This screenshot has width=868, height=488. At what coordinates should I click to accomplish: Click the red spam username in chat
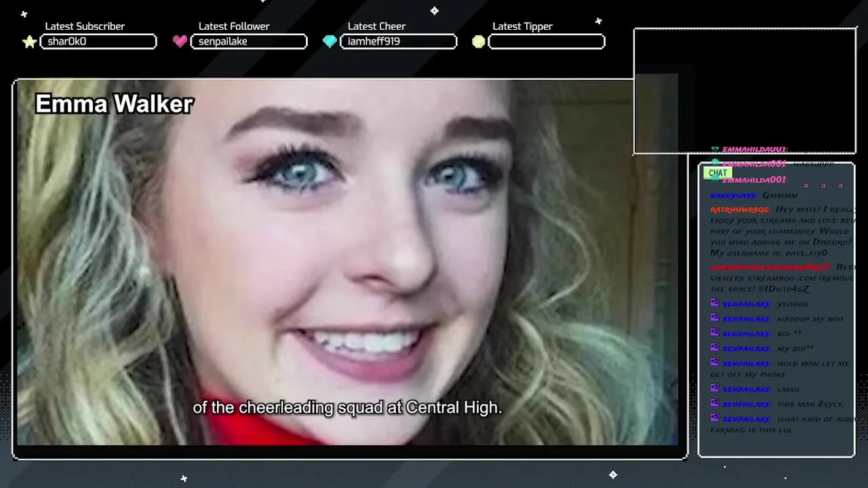(x=770, y=267)
